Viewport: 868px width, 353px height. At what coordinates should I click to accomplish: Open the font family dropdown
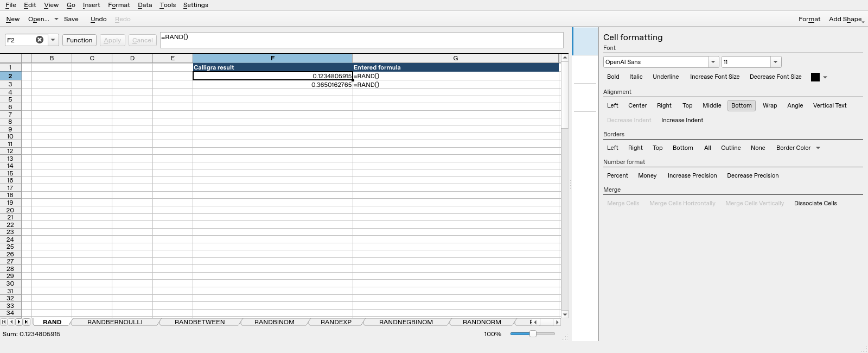[x=713, y=62]
